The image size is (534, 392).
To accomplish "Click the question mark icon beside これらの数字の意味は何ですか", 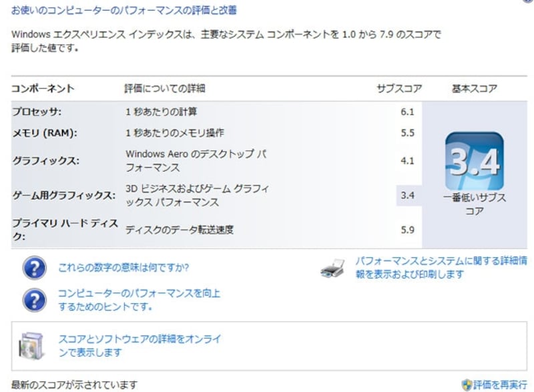I will click(x=35, y=268).
